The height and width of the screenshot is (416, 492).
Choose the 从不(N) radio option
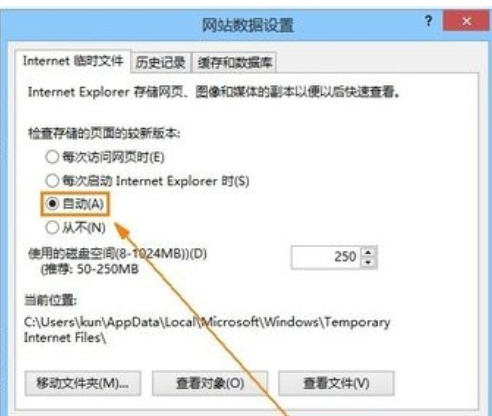52,228
